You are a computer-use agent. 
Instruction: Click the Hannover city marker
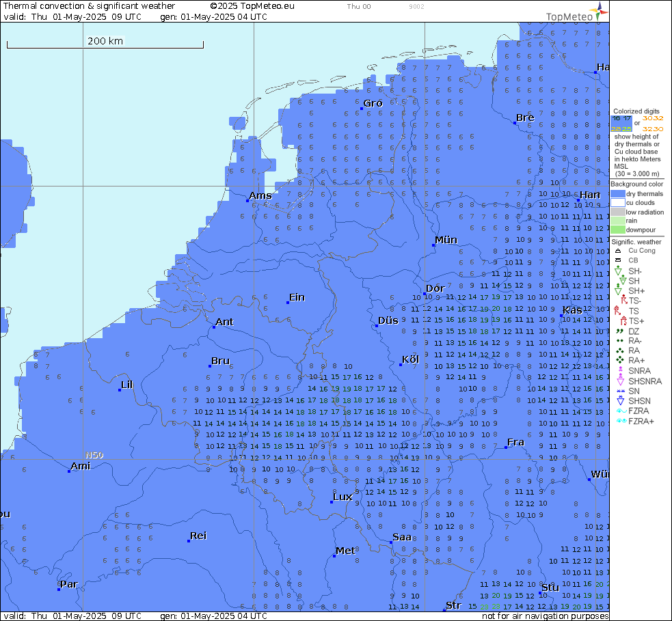tap(578, 200)
